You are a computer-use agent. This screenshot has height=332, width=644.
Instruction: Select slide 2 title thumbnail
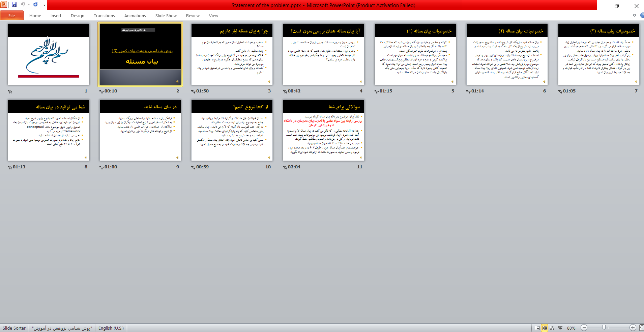coord(140,54)
